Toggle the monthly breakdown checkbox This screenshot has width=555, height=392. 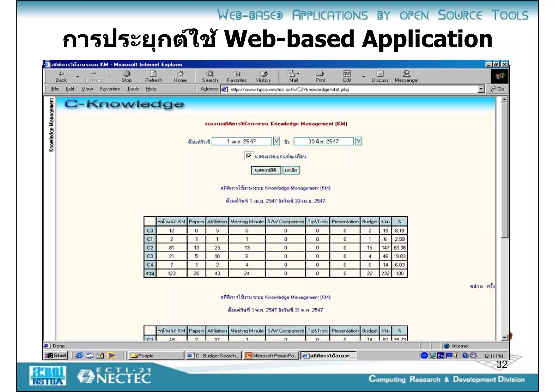click(x=249, y=156)
